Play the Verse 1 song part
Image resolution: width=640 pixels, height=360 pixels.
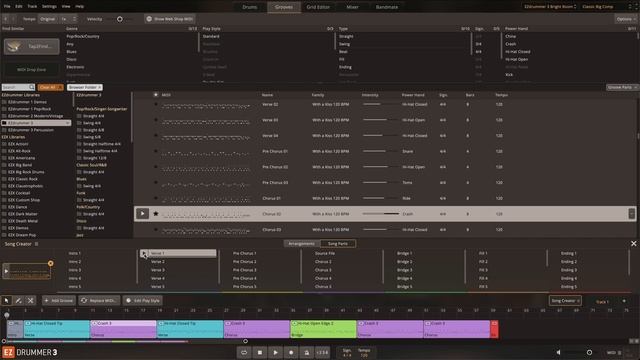coord(144,253)
